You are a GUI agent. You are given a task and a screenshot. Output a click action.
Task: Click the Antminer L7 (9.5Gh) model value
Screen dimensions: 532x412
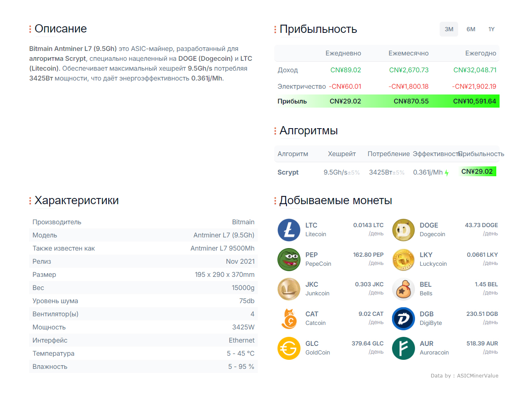coord(224,235)
